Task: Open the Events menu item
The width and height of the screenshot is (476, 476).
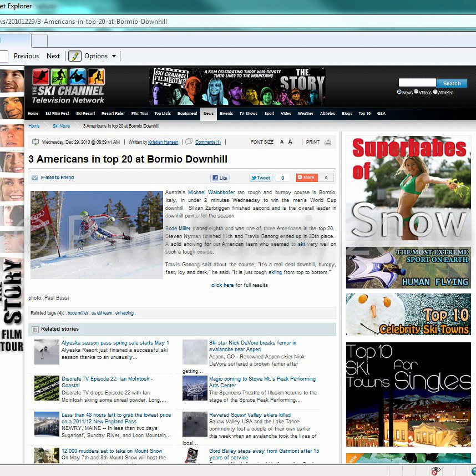Action: [x=226, y=114]
